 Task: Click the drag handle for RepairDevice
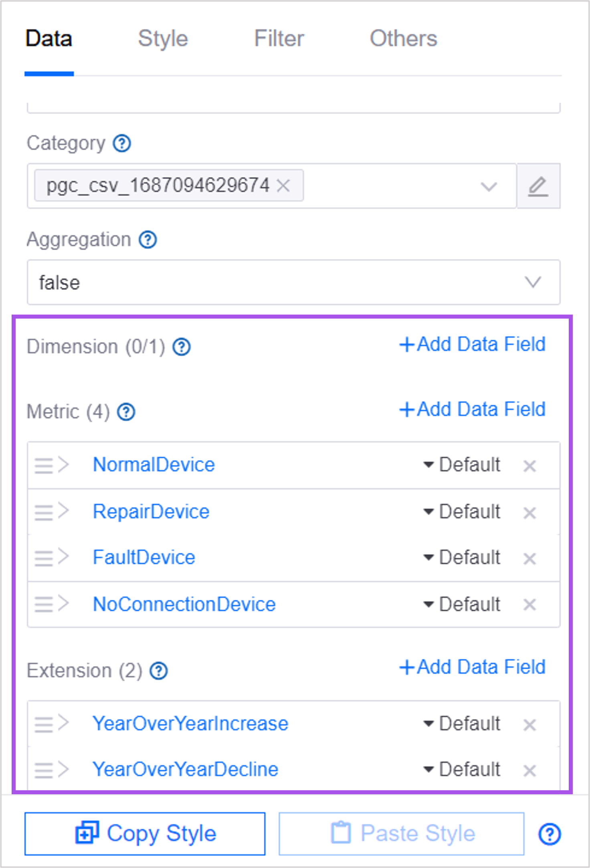click(43, 512)
